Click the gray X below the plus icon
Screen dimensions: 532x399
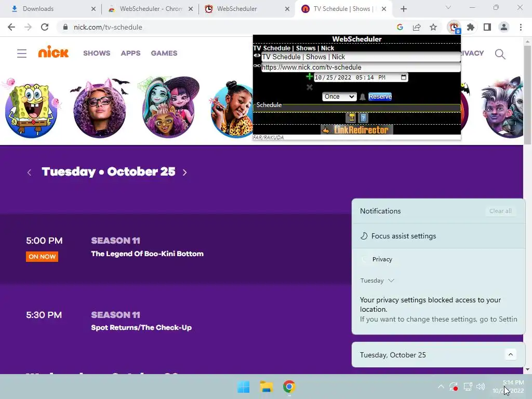310,87
